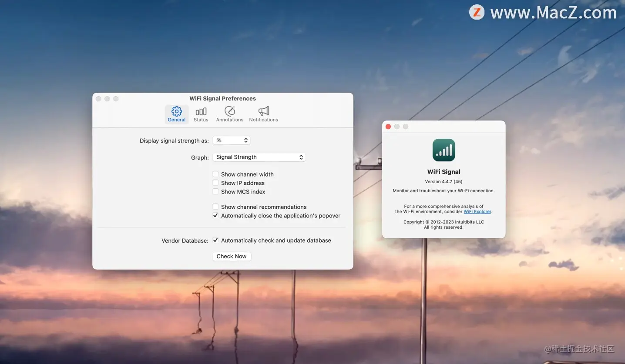Open the General preferences gear icon
Image resolution: width=625 pixels, height=364 pixels.
[x=177, y=111]
